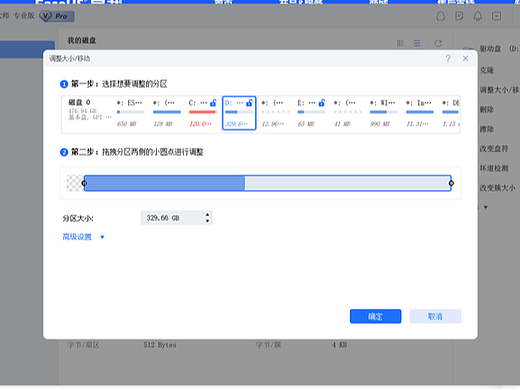Screen dimensions: 520x390
Task: Click the 512 Bytes sector value
Action: [160, 345]
